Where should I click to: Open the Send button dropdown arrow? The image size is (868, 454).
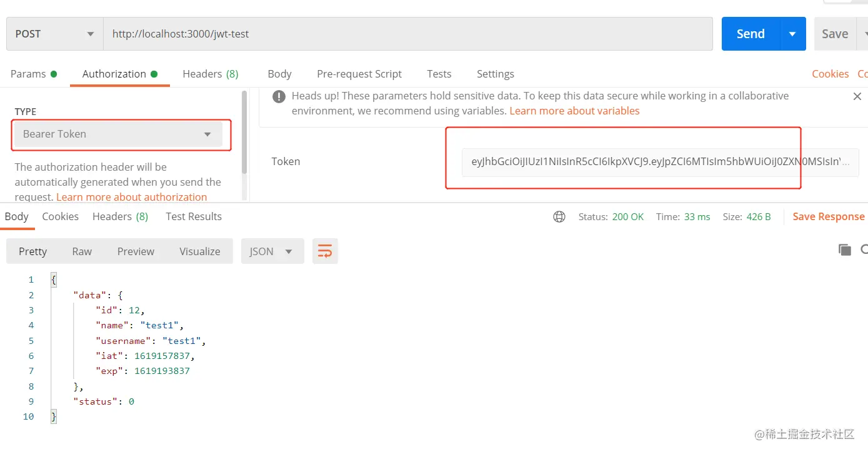792,34
